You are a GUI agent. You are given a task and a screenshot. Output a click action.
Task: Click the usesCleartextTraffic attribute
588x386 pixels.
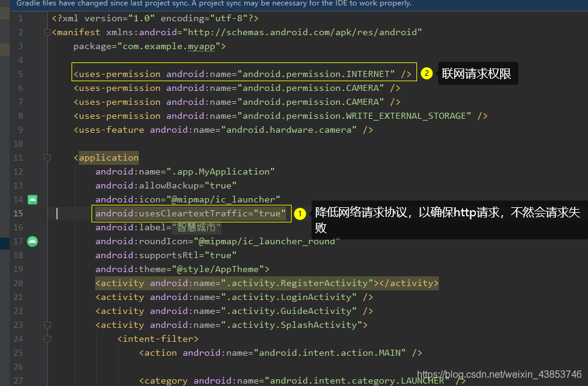click(190, 214)
